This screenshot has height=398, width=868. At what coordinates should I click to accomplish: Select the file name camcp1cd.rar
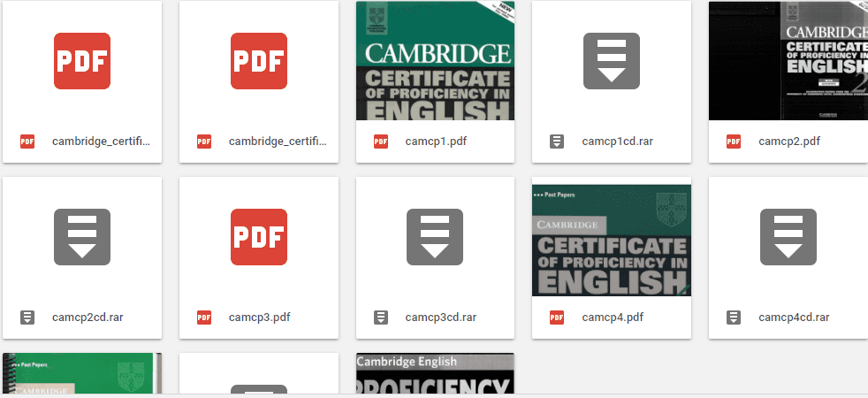click(617, 142)
